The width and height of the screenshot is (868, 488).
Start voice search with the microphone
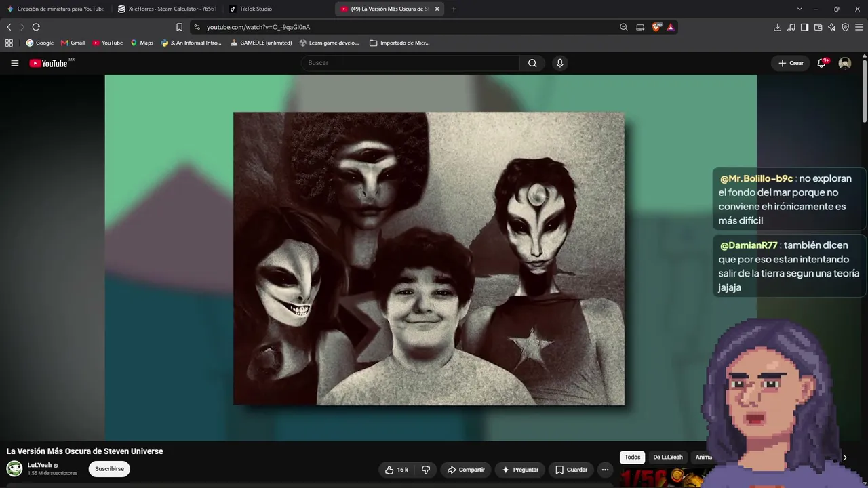click(x=559, y=63)
